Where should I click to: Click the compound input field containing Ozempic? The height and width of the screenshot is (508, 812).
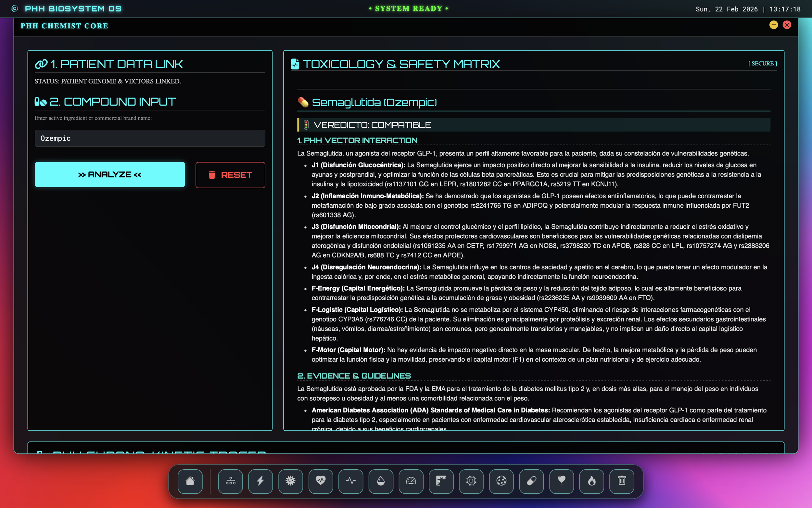click(x=150, y=138)
